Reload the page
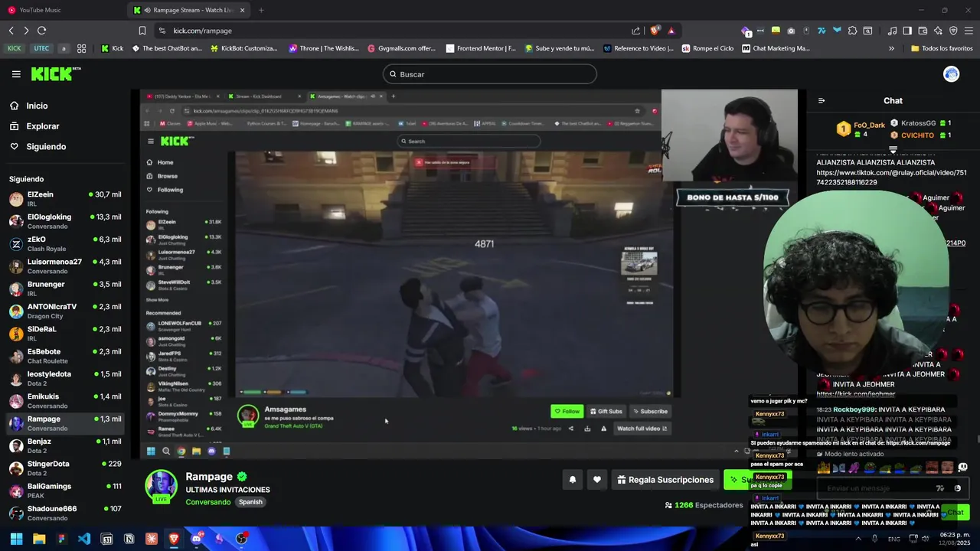The image size is (980, 551). pyautogui.click(x=41, y=31)
